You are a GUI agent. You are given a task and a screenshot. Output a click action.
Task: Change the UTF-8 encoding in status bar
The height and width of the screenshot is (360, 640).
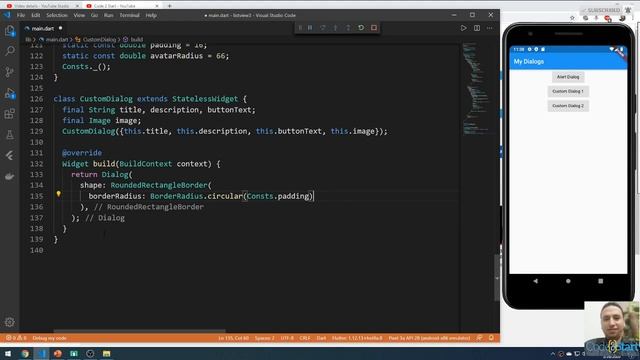tap(287, 338)
